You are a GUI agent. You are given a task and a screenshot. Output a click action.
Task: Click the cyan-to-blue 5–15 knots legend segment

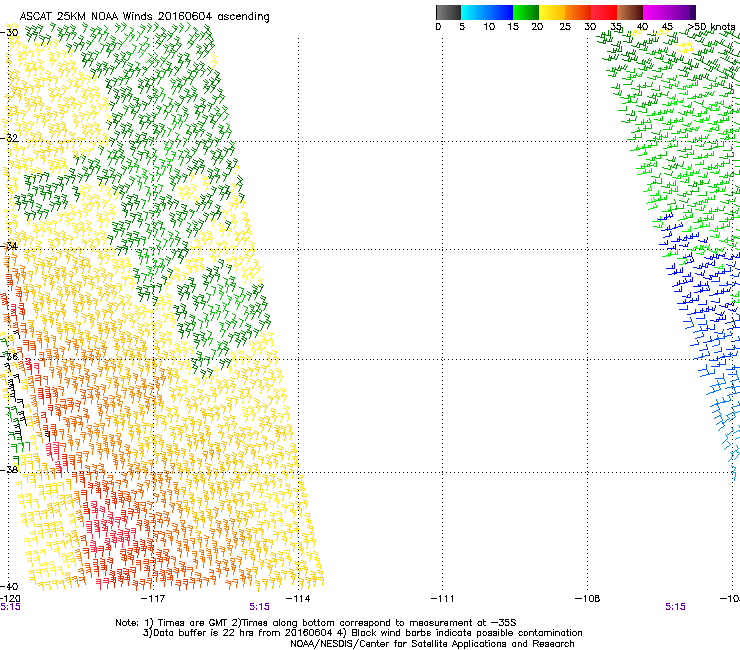[487, 12]
